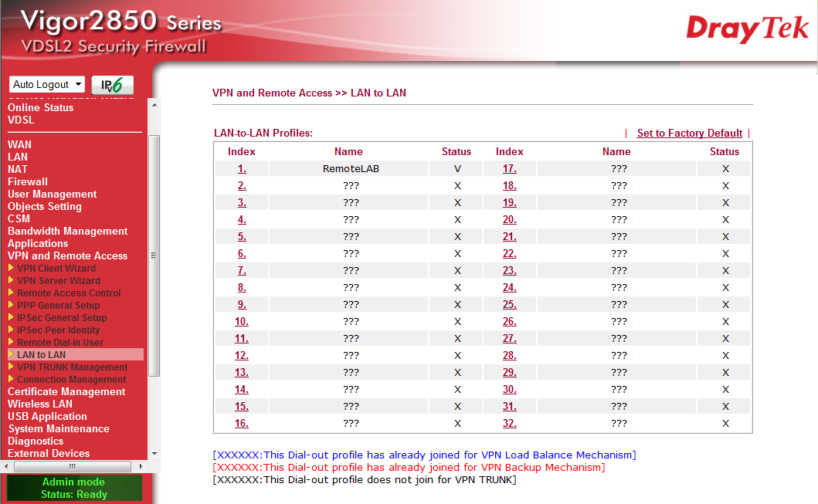The image size is (818, 504).
Task: Click VPN Backup Mechanism legend text
Action: pyautogui.click(x=409, y=468)
